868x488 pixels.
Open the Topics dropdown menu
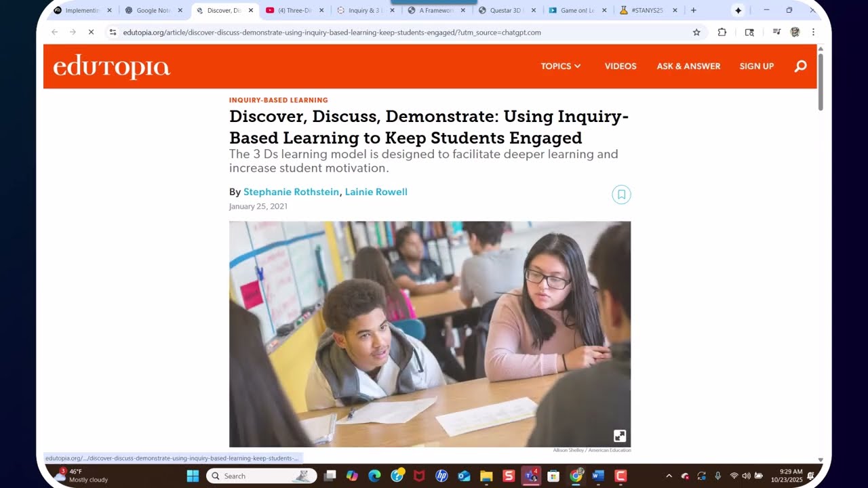pyautogui.click(x=561, y=66)
